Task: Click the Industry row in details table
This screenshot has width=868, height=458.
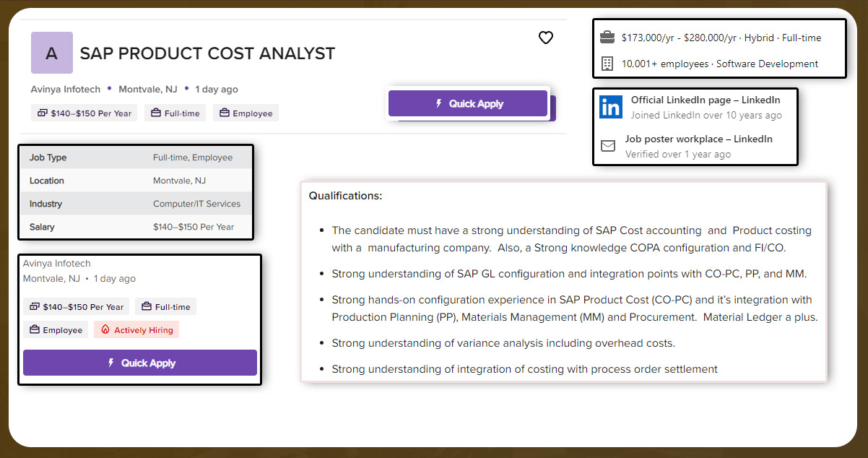Action: pyautogui.click(x=136, y=204)
